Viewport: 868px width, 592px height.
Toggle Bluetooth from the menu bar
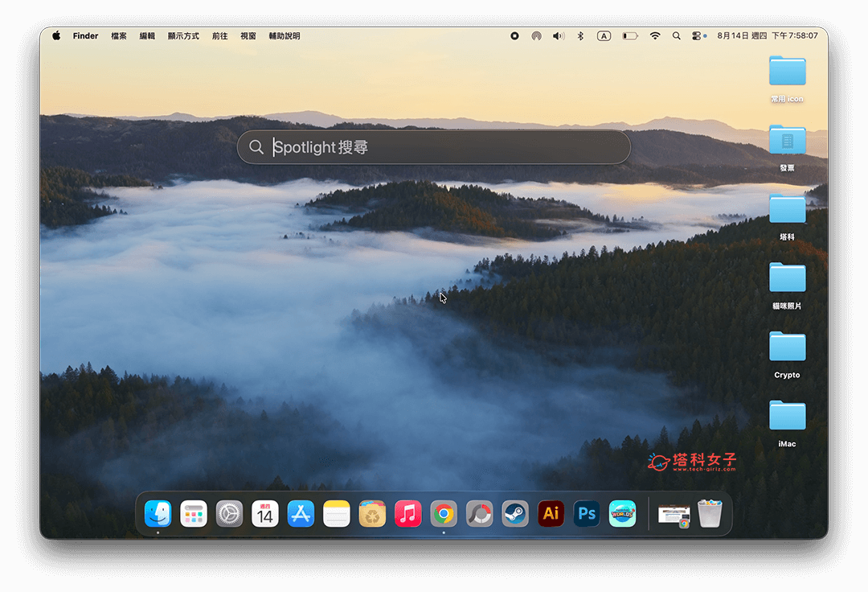pyautogui.click(x=579, y=35)
